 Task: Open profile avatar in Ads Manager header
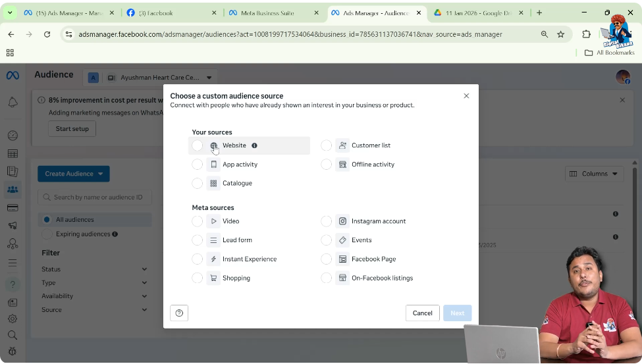(x=623, y=77)
